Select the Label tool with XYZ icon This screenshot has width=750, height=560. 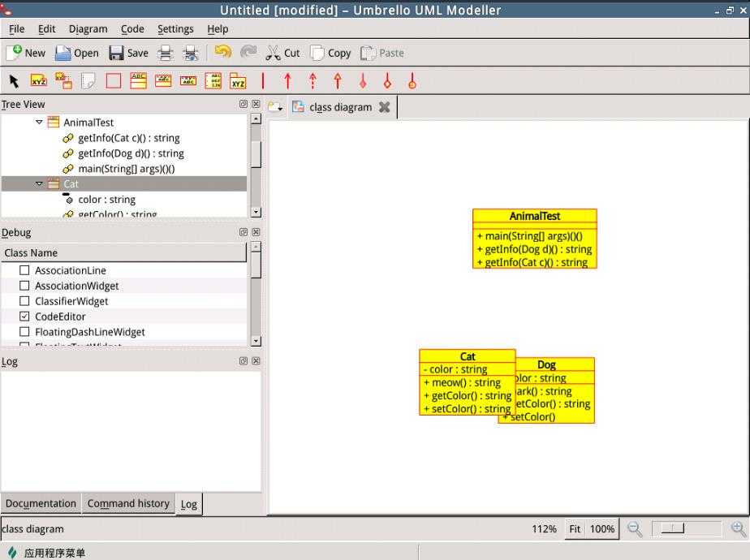coord(39,81)
